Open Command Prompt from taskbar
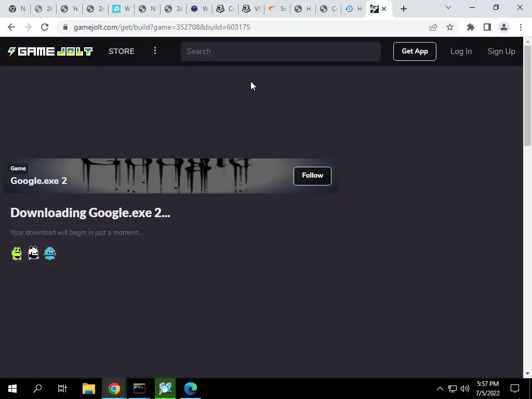The image size is (532, 399). pyautogui.click(x=139, y=389)
